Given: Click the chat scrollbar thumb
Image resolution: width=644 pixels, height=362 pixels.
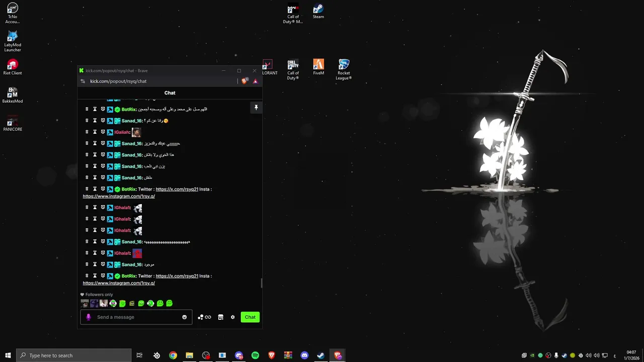Looking at the screenshot, I should (x=261, y=283).
